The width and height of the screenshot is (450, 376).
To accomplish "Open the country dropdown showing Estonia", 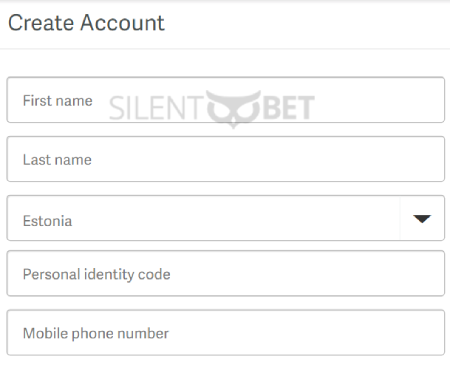I will pos(226,218).
